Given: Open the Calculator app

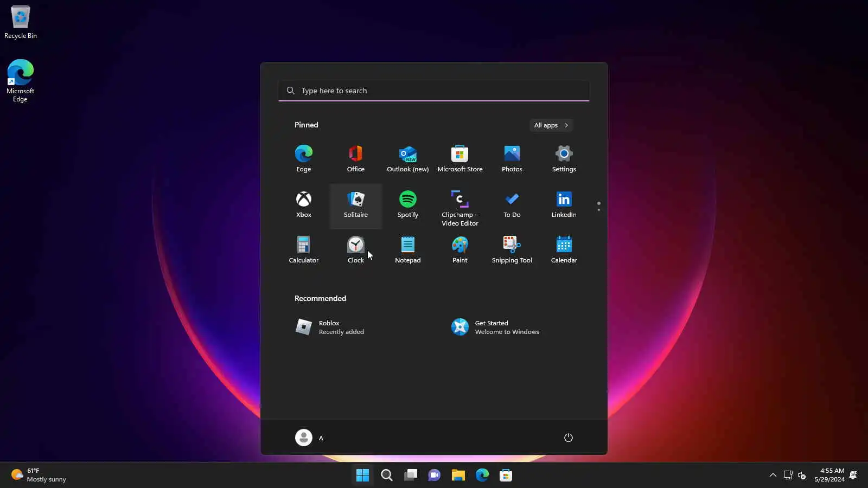Looking at the screenshot, I should point(304,250).
